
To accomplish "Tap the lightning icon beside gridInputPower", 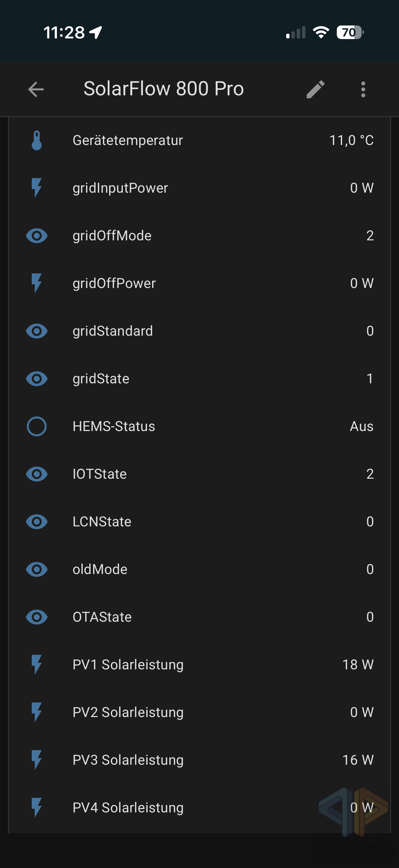I will 37,188.
